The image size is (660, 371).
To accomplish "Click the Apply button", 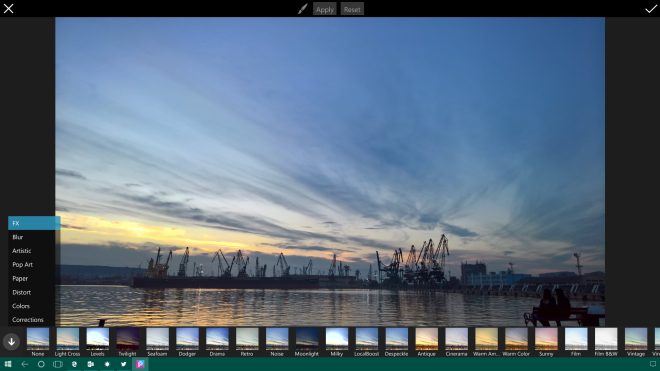I will tap(325, 9).
